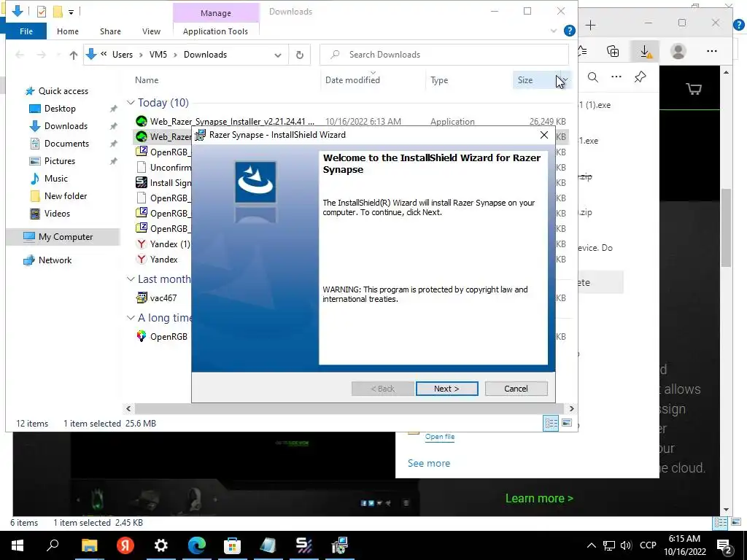
Task: Select the vac467 file icon
Action: [141, 298]
